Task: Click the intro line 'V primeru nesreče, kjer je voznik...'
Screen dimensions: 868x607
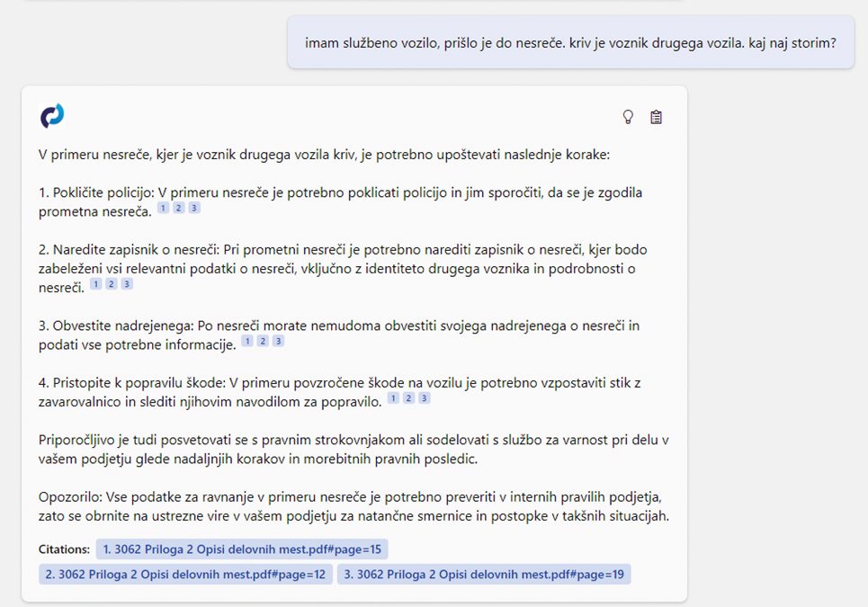Action: pos(324,155)
